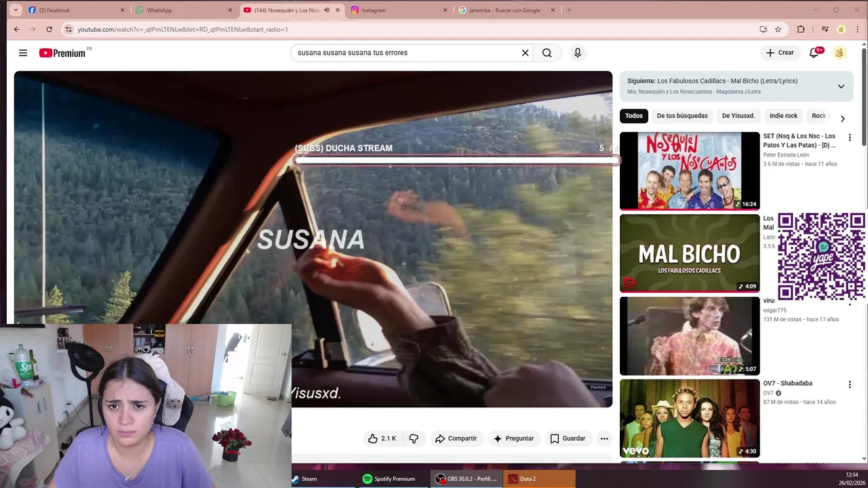
Task: Select the De Yisusxd. chip
Action: click(738, 116)
